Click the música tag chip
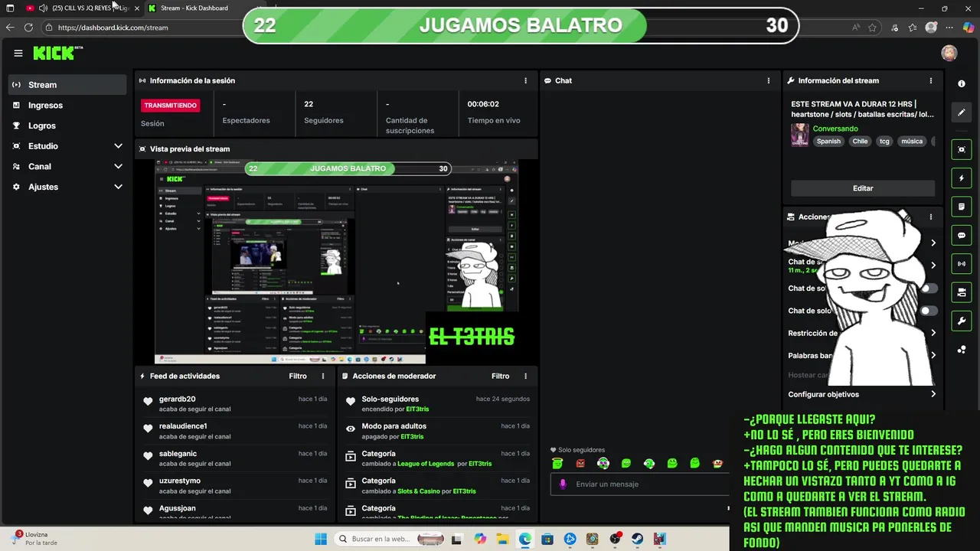Viewport: 980px width, 551px height. pyautogui.click(x=912, y=141)
